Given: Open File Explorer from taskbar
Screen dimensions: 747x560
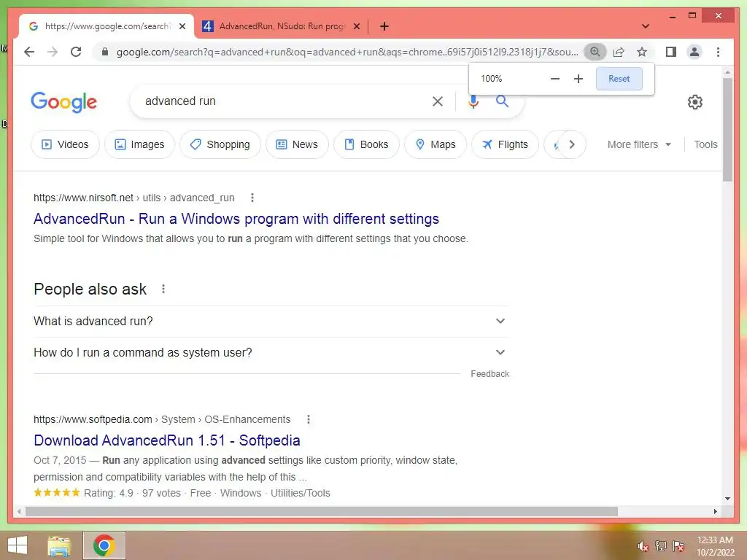Looking at the screenshot, I should tap(59, 546).
